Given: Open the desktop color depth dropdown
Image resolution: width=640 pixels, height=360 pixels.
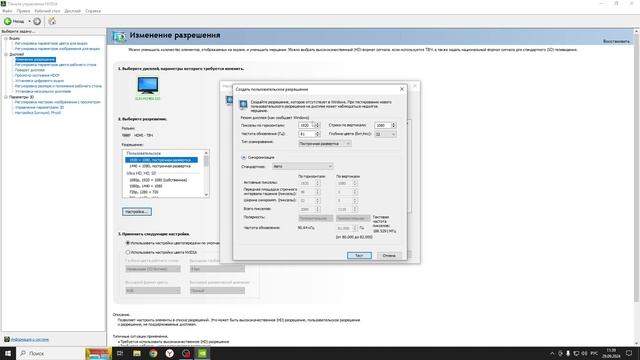Looking at the screenshot, I should (153, 269).
